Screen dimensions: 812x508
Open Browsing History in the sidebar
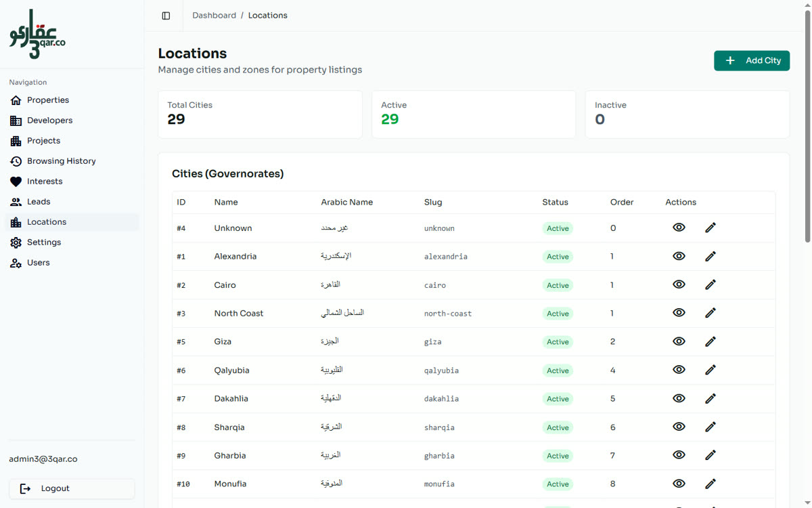pyautogui.click(x=72, y=161)
